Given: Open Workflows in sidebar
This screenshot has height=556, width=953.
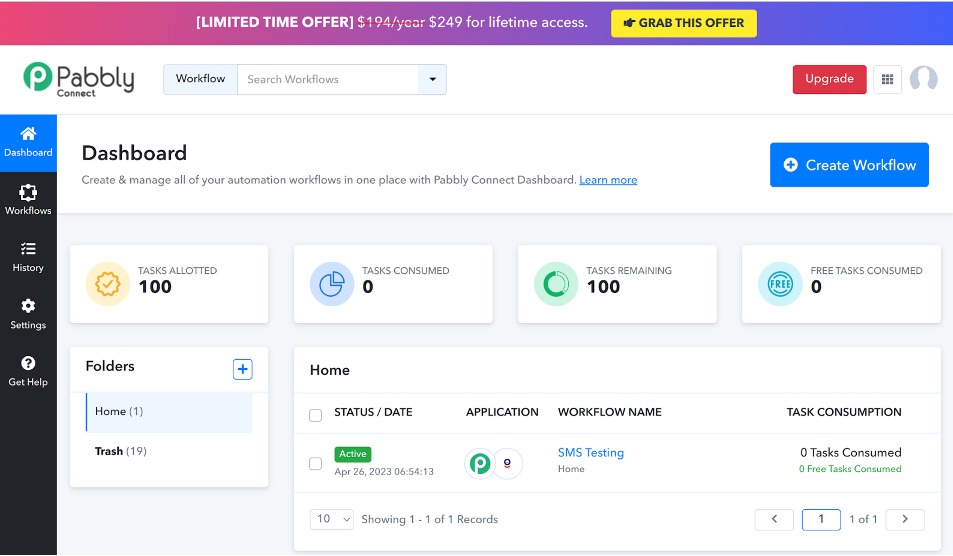Looking at the screenshot, I should 28,200.
